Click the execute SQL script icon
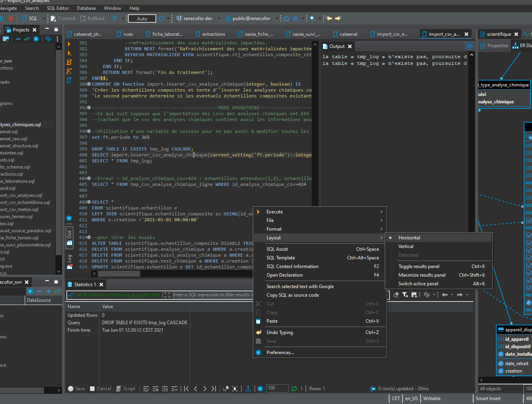 69,62
